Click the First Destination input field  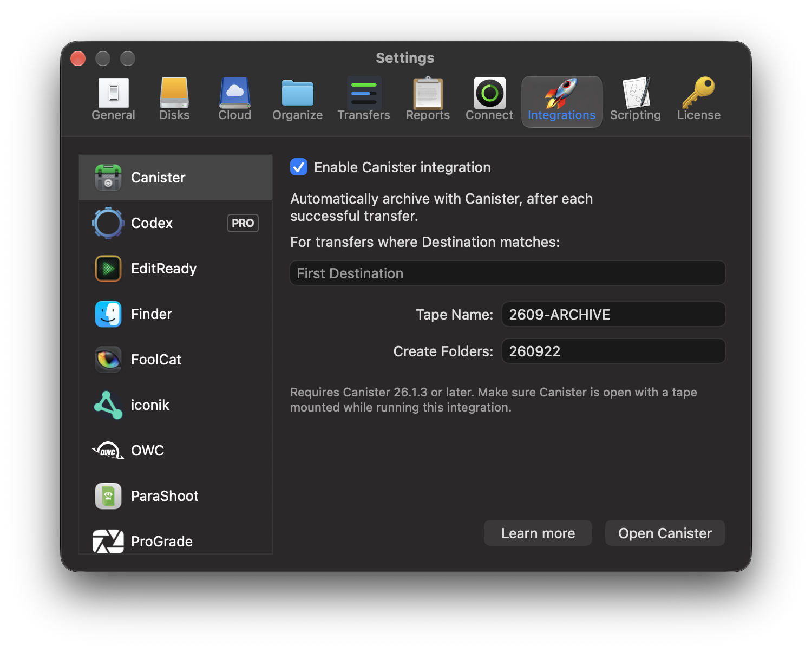[508, 273]
